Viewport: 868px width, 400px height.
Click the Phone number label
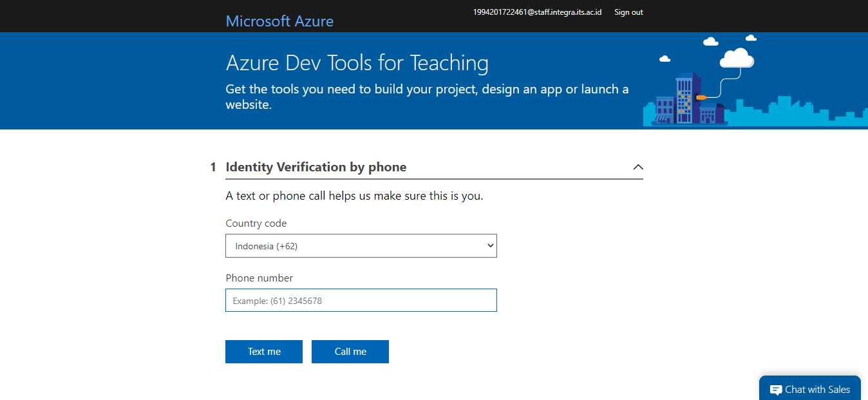[x=259, y=278]
